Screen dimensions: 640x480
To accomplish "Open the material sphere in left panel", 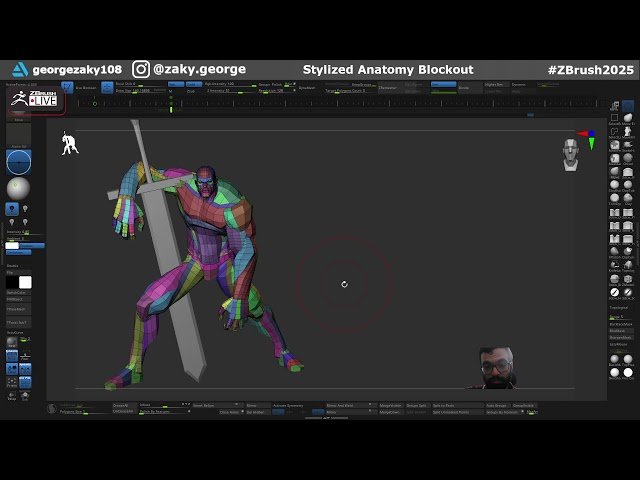I will click(18, 189).
